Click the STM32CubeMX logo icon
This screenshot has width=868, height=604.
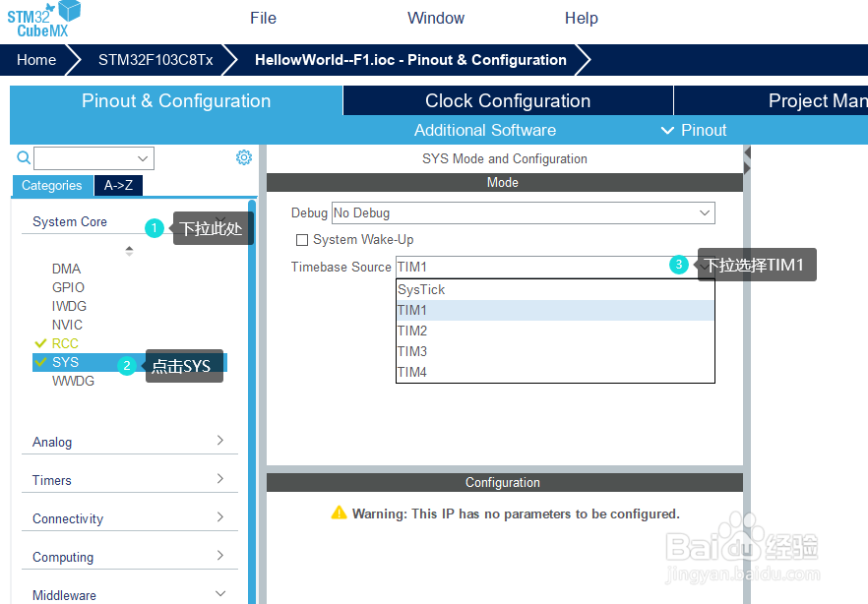[43, 20]
